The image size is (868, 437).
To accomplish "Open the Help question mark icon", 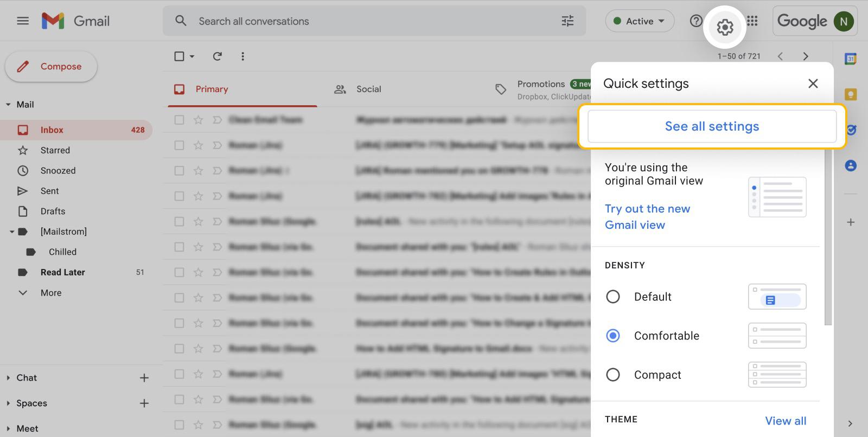I will point(695,21).
